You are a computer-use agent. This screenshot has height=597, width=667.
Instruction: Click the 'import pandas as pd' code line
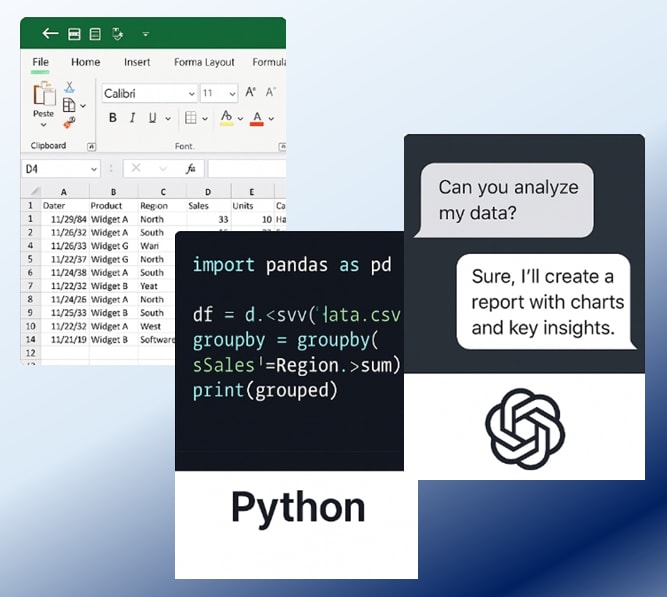292,265
